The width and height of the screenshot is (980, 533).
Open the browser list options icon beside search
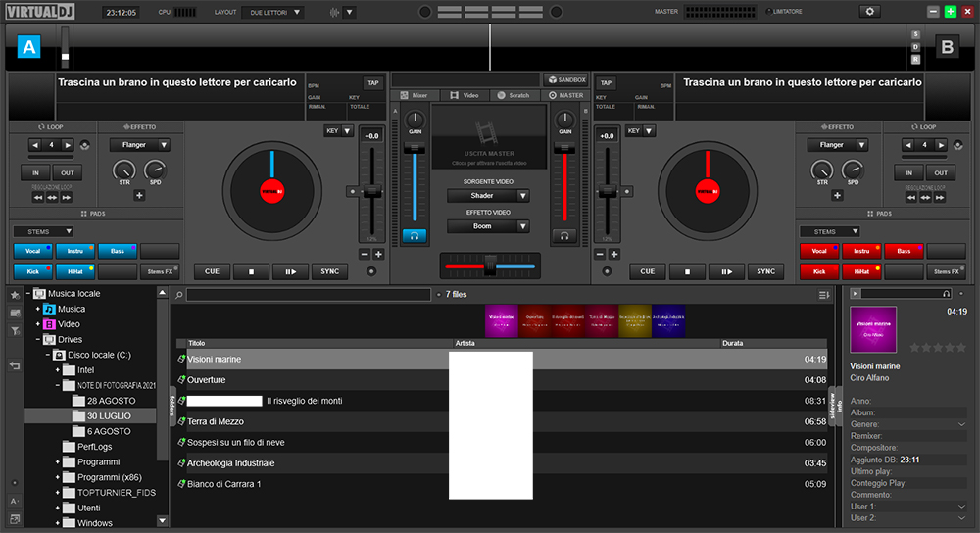coord(824,295)
